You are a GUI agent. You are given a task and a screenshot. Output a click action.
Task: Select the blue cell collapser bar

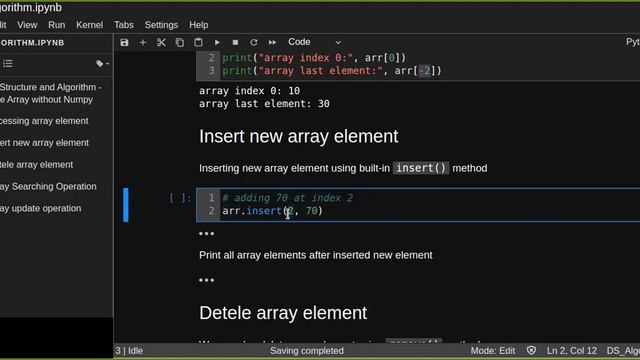[126, 205]
